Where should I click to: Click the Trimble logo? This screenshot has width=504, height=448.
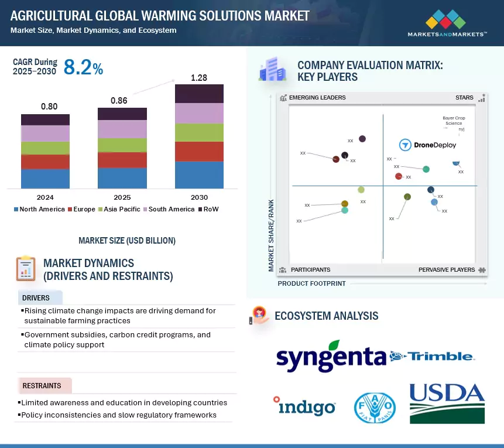pos(434,356)
